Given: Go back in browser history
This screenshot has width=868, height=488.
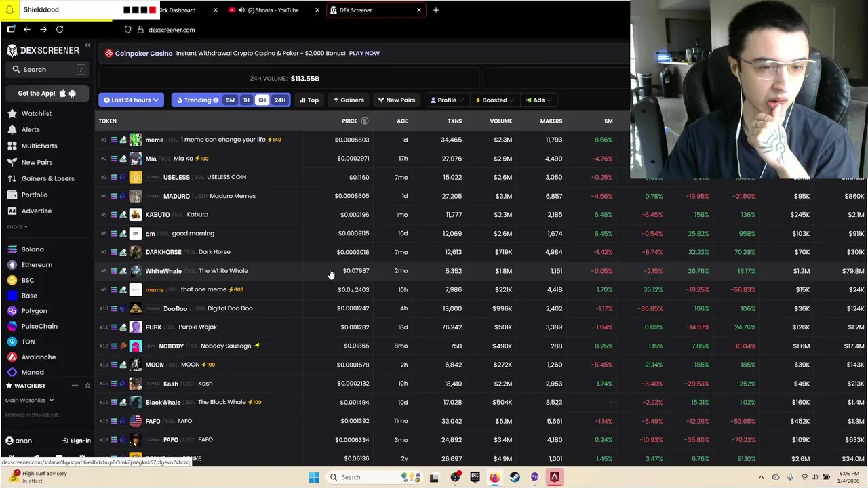Looking at the screenshot, I should tap(27, 29).
